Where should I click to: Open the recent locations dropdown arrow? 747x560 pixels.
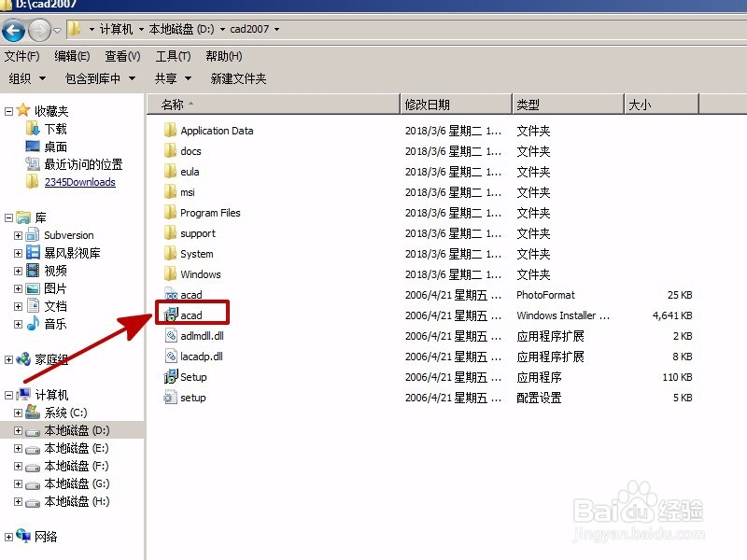tap(57, 31)
